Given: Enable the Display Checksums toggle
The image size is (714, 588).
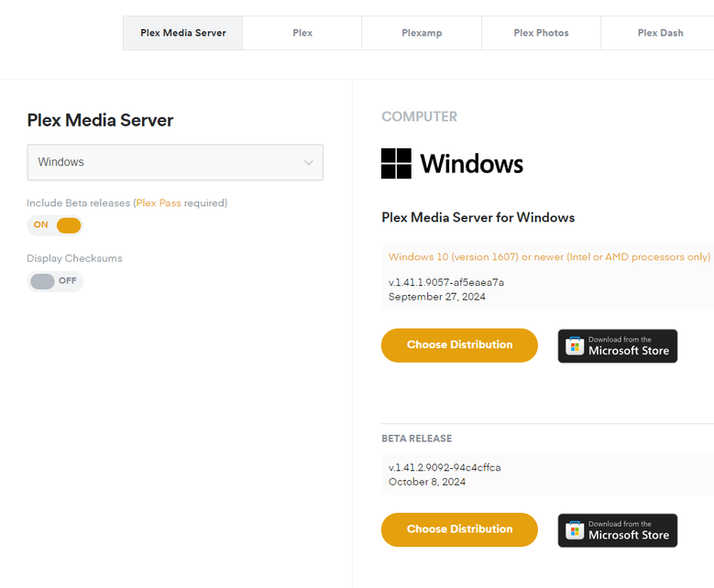Looking at the screenshot, I should pos(55,281).
